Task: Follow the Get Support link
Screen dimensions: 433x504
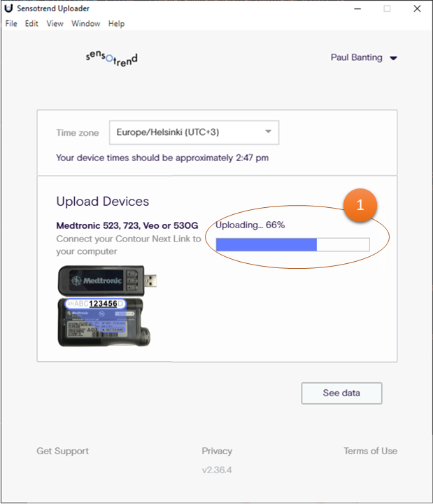Action: click(x=63, y=451)
